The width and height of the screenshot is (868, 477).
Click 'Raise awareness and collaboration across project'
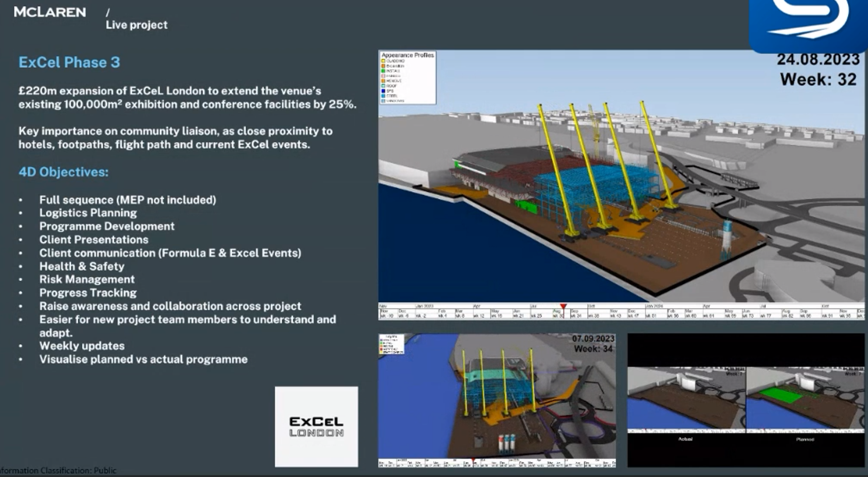tap(170, 306)
